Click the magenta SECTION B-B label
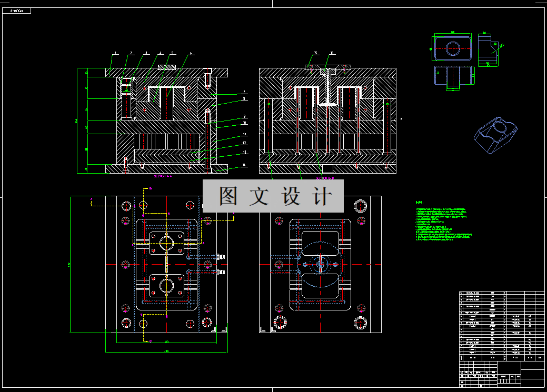The width and height of the screenshot is (547, 392). (x=325, y=178)
